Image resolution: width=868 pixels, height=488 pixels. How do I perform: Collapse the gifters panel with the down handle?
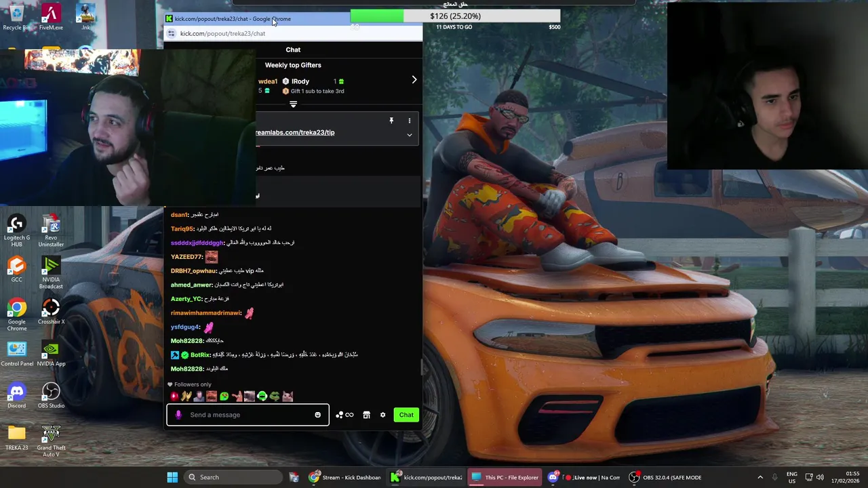[293, 104]
